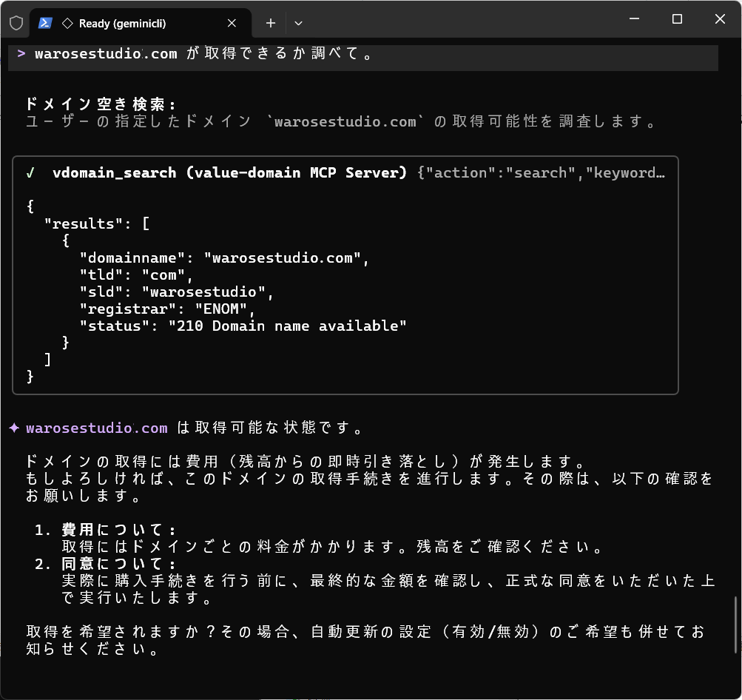This screenshot has height=700, width=742.
Task: Click the truncated {"action":"search" argument text
Action: click(541, 172)
